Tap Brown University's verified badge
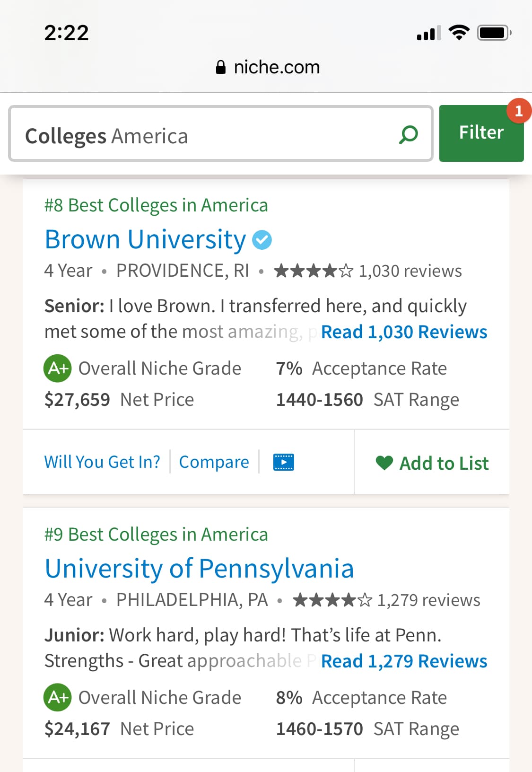Viewport: 532px width, 772px height. pyautogui.click(x=262, y=239)
